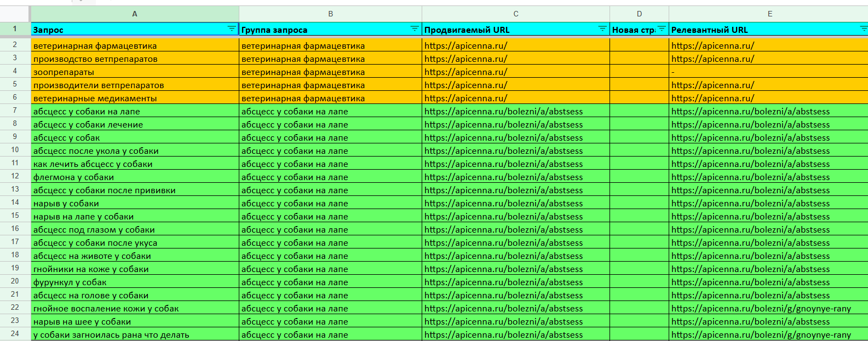Select cell 'ветеринарная фармацевтика' in column A
Screen dimensions: 868x341
click(135, 45)
